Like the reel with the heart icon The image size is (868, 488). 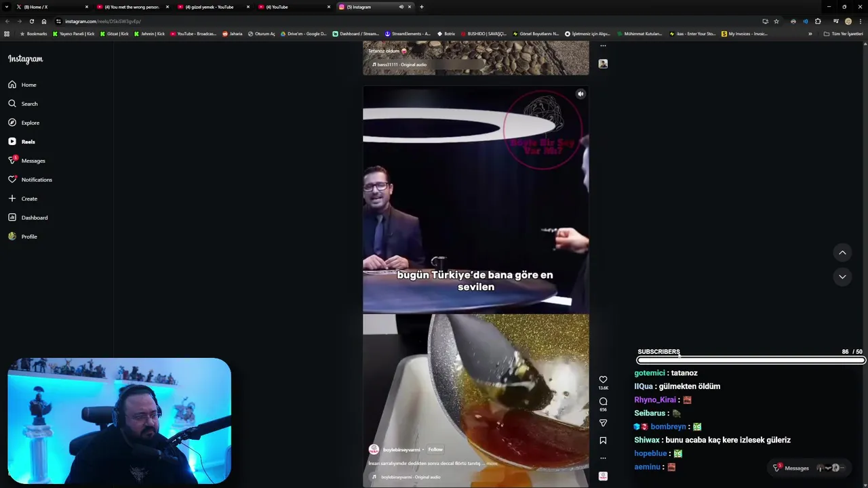click(x=603, y=380)
